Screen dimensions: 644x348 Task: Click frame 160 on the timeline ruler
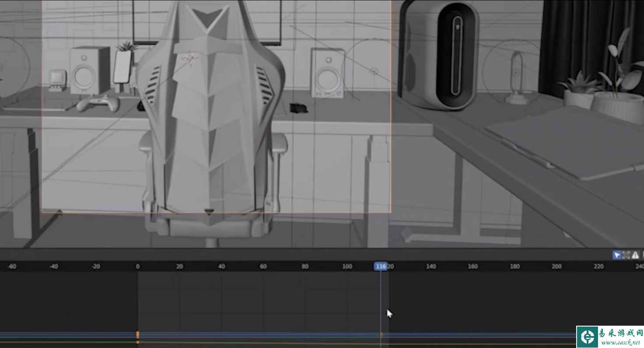tap(473, 266)
